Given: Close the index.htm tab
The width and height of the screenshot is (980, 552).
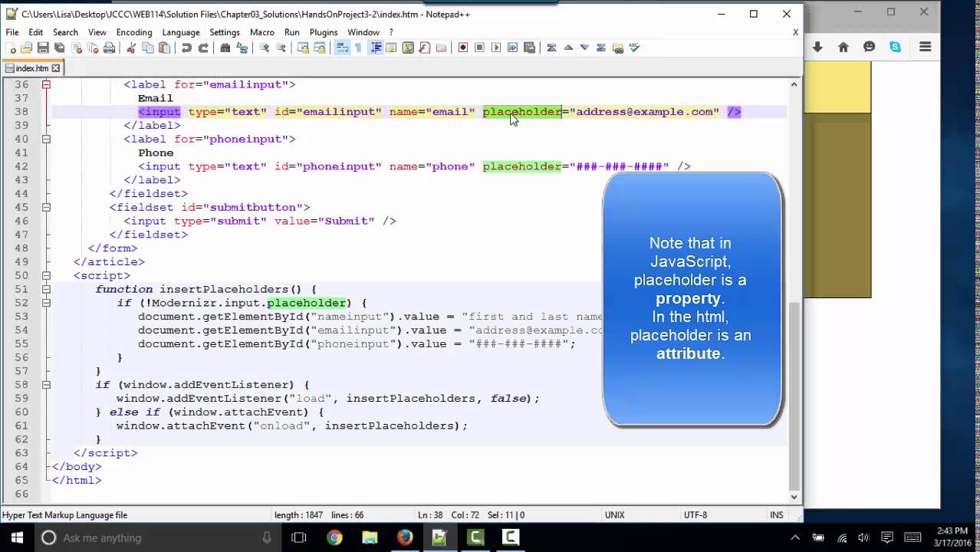Looking at the screenshot, I should coord(55,68).
